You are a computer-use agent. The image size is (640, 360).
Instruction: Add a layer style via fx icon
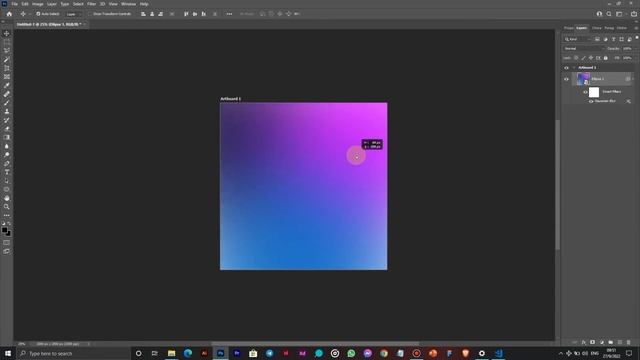[584, 342]
